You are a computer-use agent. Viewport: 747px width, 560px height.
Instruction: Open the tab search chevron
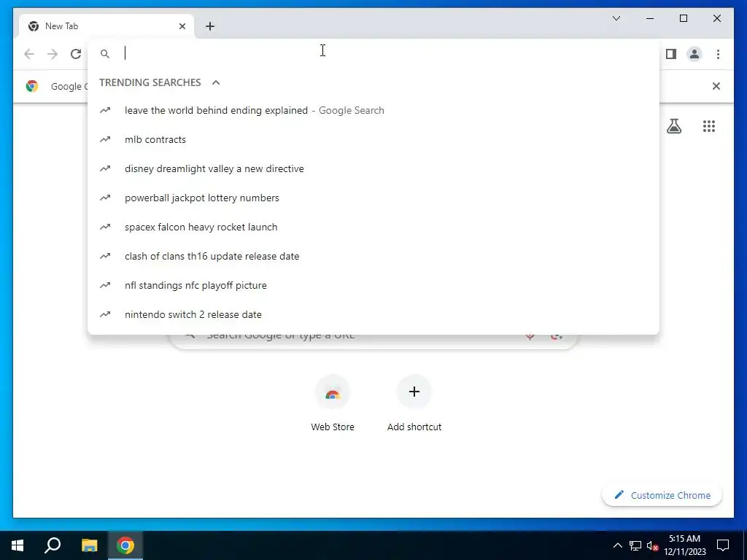pyautogui.click(x=616, y=18)
